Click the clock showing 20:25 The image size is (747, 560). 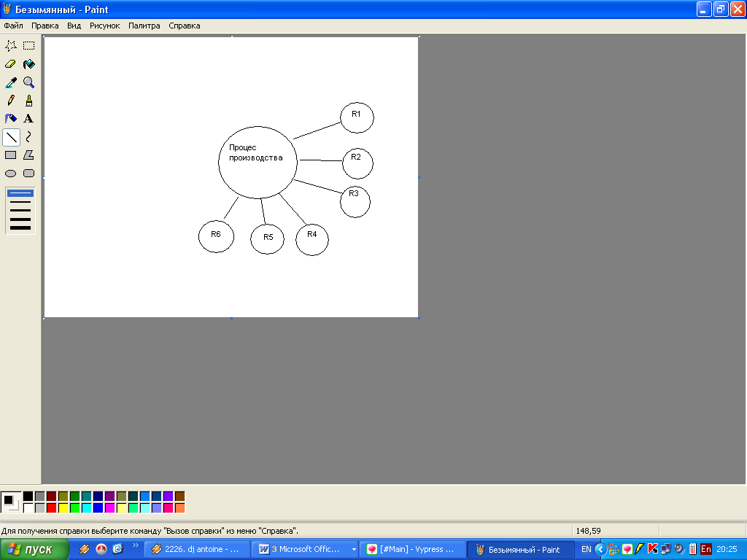727,549
